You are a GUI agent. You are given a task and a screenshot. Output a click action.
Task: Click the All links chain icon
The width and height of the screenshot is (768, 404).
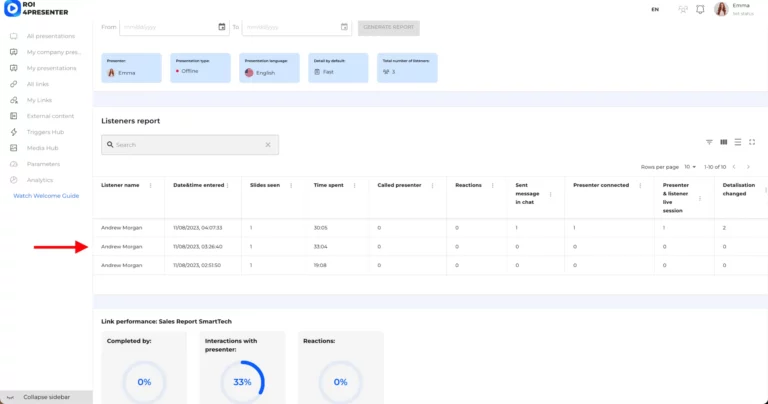coord(14,84)
